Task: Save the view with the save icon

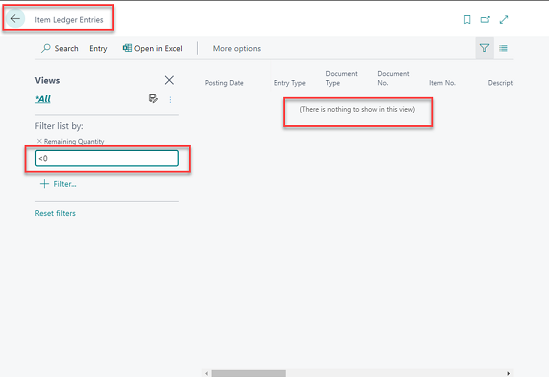Action: [153, 99]
